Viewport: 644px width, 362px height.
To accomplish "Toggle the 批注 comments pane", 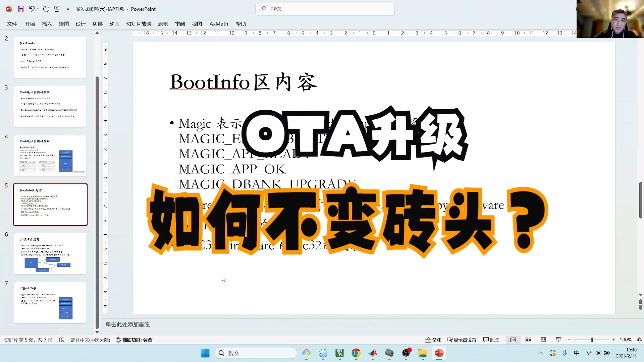I will tap(491, 340).
